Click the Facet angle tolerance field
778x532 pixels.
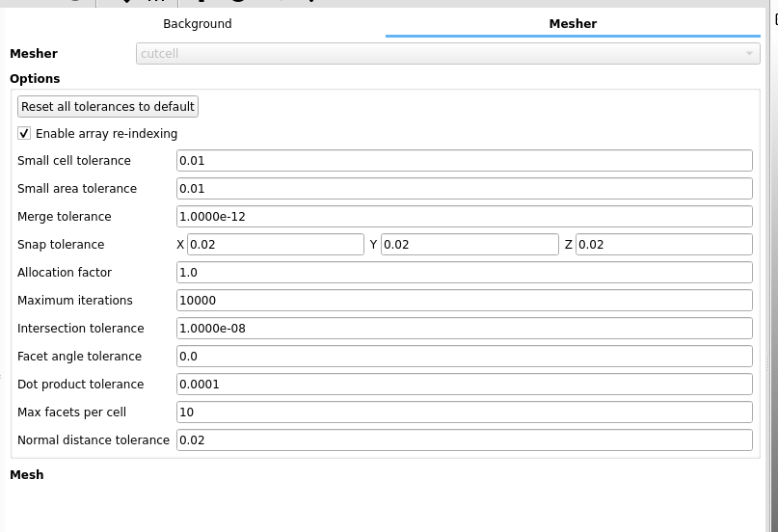[x=464, y=357]
